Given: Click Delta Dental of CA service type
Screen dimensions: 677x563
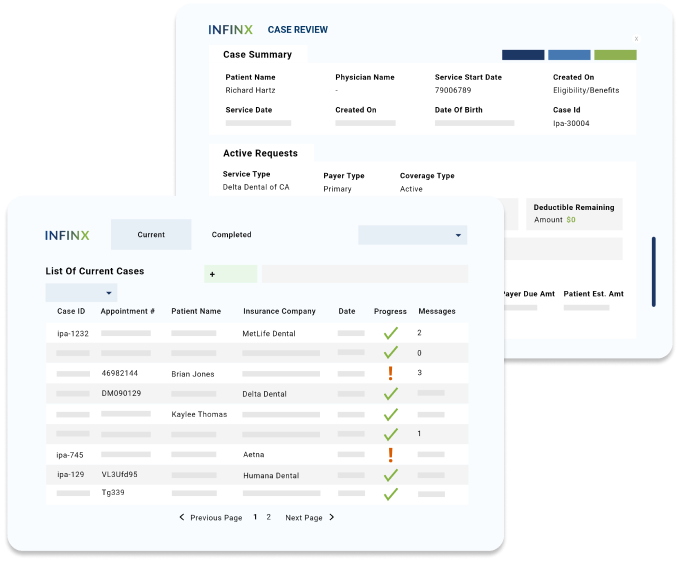Looking at the screenshot, I should (256, 187).
